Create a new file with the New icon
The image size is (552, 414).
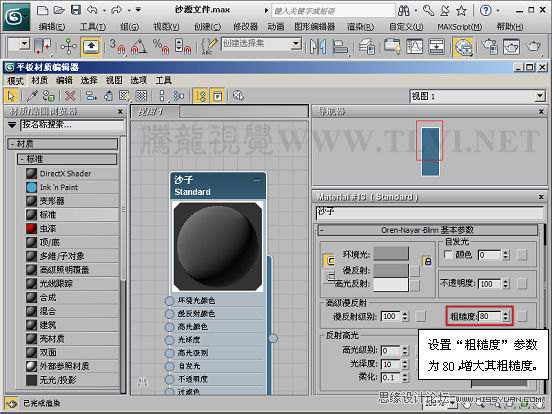(x=43, y=10)
